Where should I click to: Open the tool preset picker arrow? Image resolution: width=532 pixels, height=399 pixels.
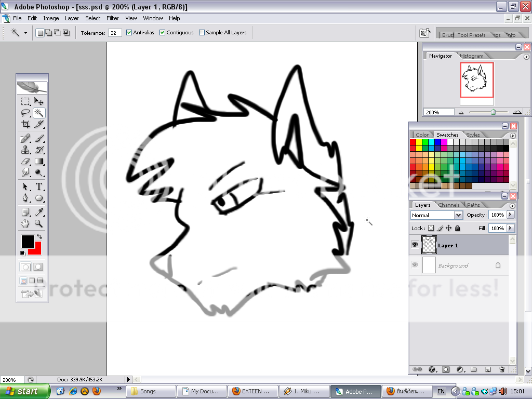25,33
